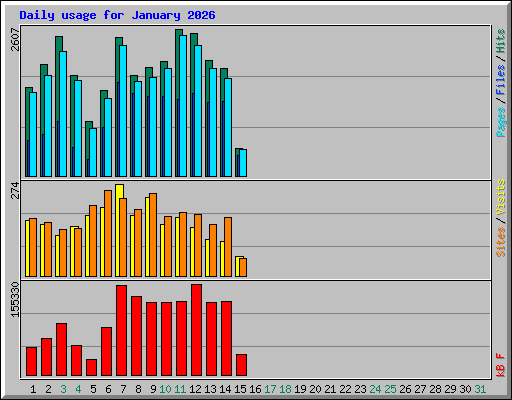Click the yellow "Visits" legend label
This screenshot has height=400, width=512.
501,197
